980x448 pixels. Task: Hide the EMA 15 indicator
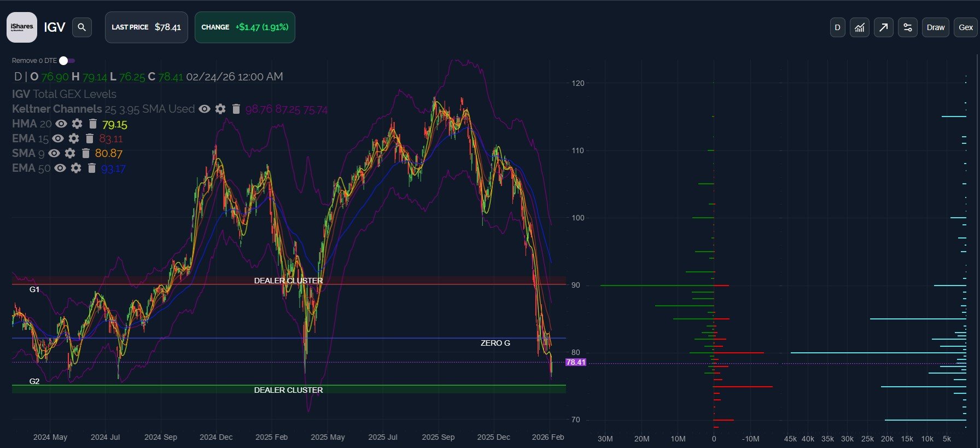58,138
